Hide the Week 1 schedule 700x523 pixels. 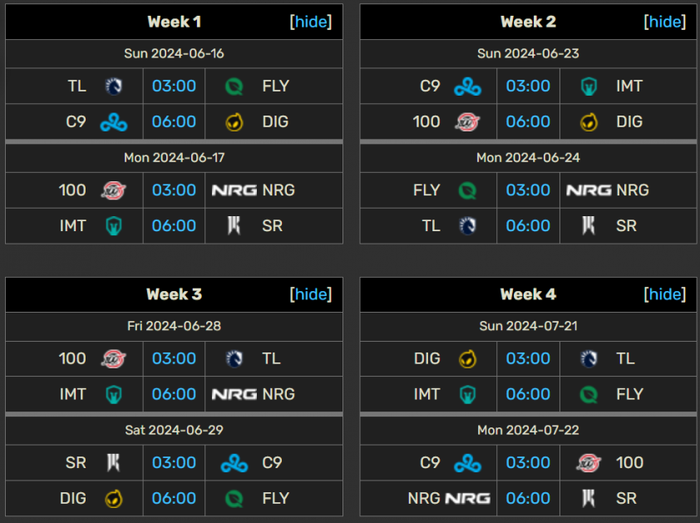pyautogui.click(x=311, y=21)
